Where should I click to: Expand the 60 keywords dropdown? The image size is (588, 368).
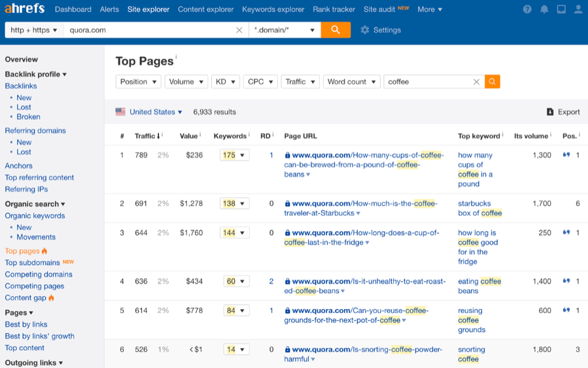coord(236,282)
